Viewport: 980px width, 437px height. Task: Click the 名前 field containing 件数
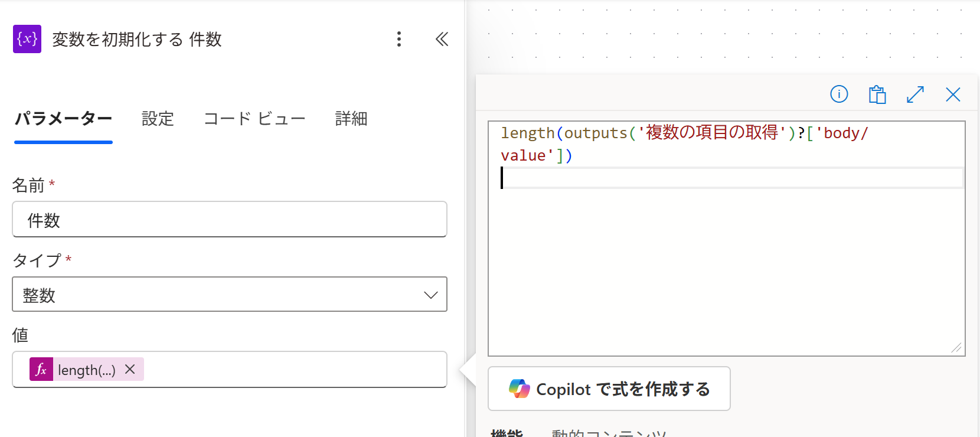tap(229, 220)
